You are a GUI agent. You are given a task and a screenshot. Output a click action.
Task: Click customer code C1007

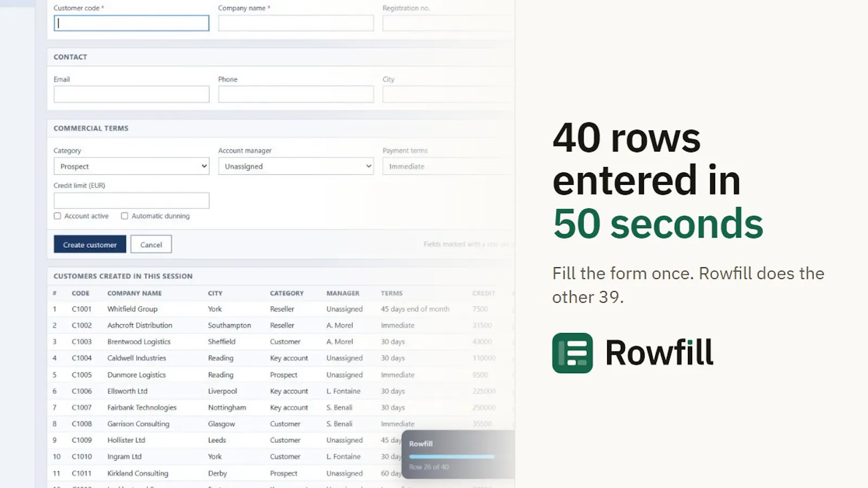(x=82, y=407)
